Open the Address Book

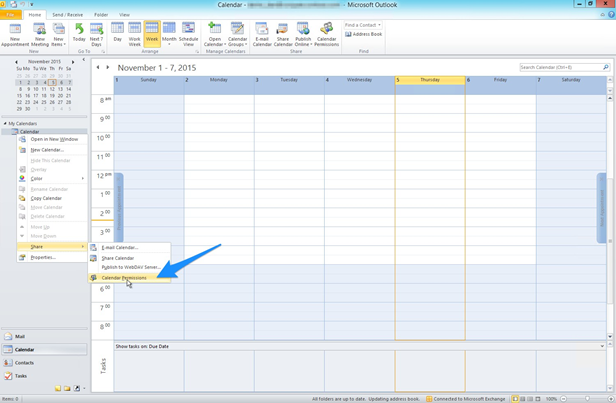point(364,34)
